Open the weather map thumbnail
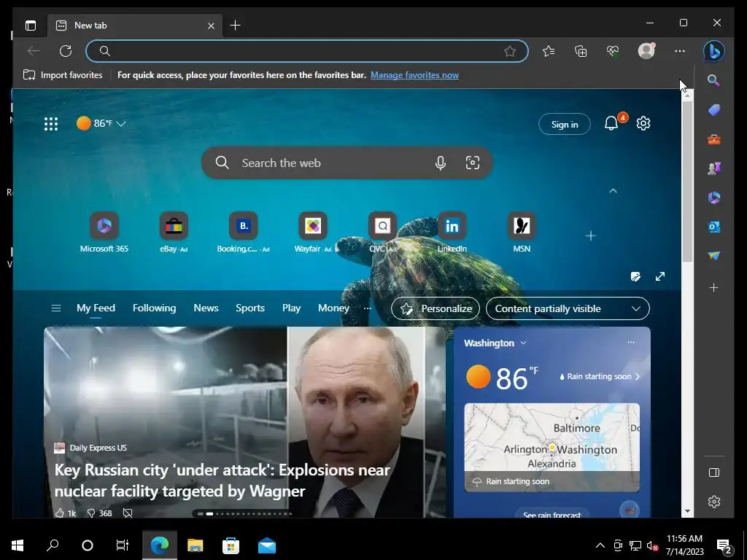 coord(551,447)
